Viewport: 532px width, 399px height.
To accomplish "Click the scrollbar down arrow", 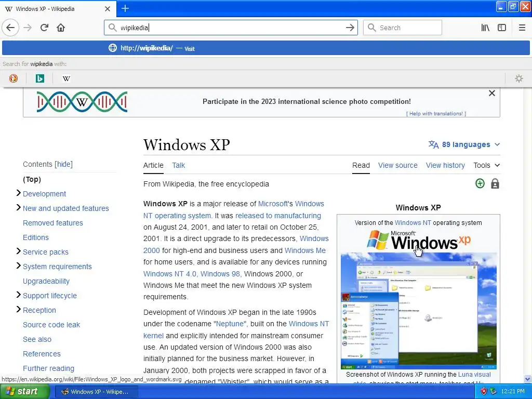I will (x=528, y=379).
